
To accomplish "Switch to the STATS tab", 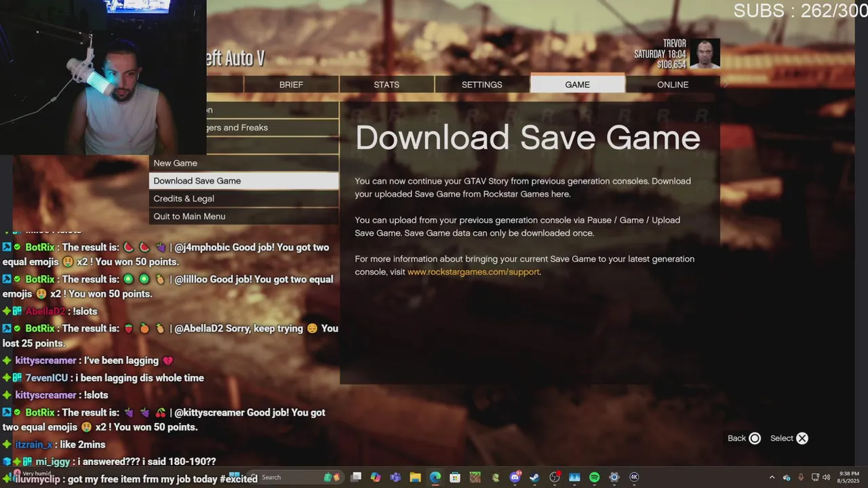I will pyautogui.click(x=387, y=85).
